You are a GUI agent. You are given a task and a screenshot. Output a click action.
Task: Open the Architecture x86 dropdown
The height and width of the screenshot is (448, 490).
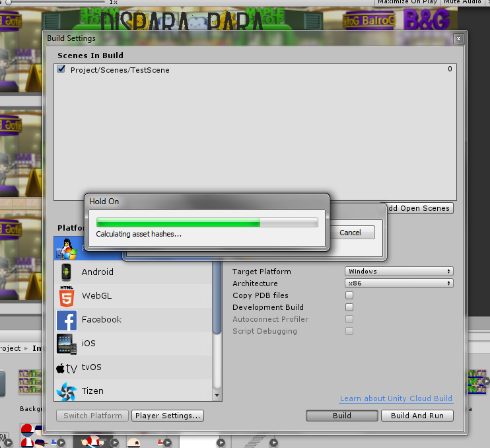click(399, 283)
